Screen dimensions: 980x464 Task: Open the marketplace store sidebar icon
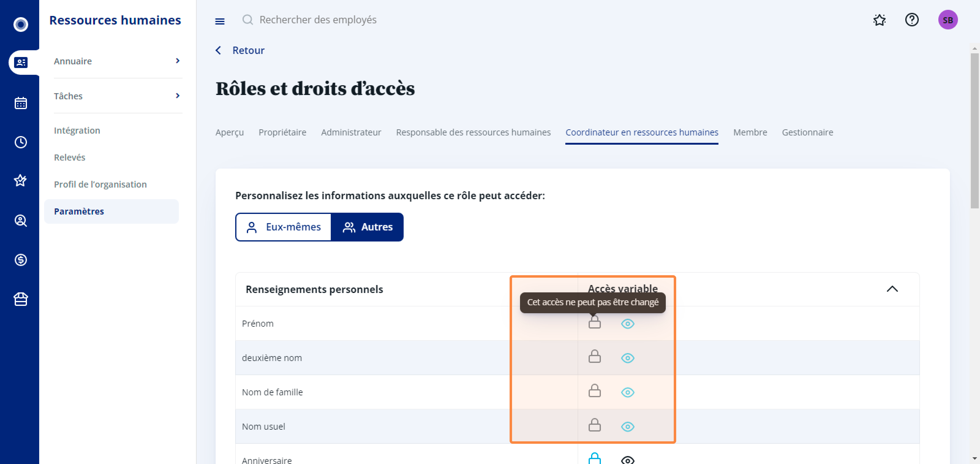pos(21,299)
